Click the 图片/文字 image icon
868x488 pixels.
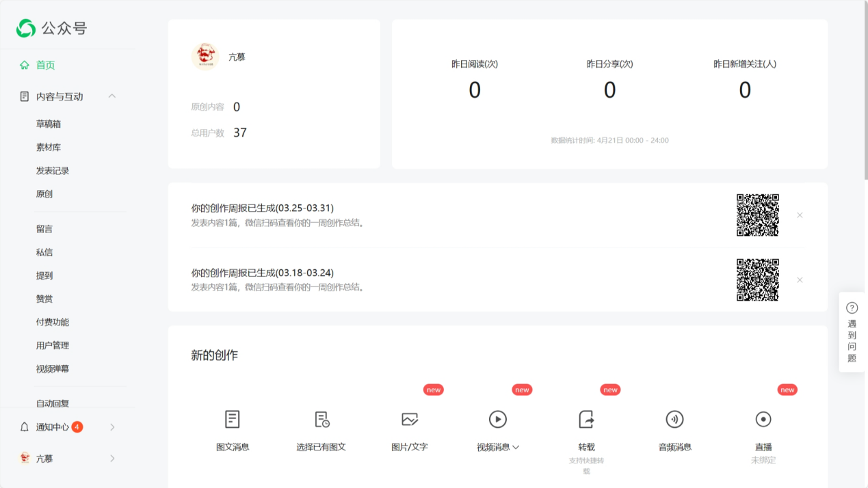[x=410, y=419]
